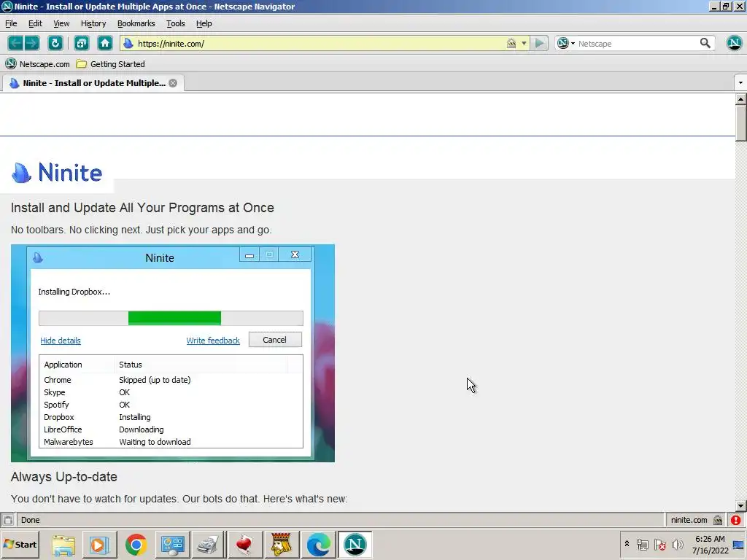Open the Help menu
Screen dimensions: 747x560
point(204,23)
